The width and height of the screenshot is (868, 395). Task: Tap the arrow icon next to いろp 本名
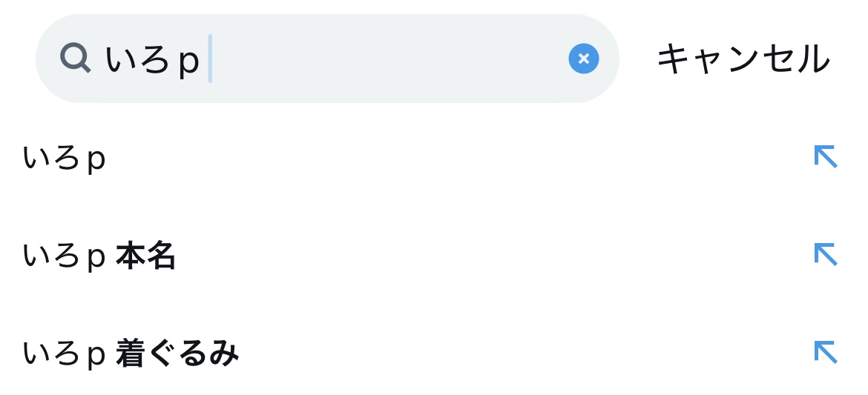tap(825, 255)
